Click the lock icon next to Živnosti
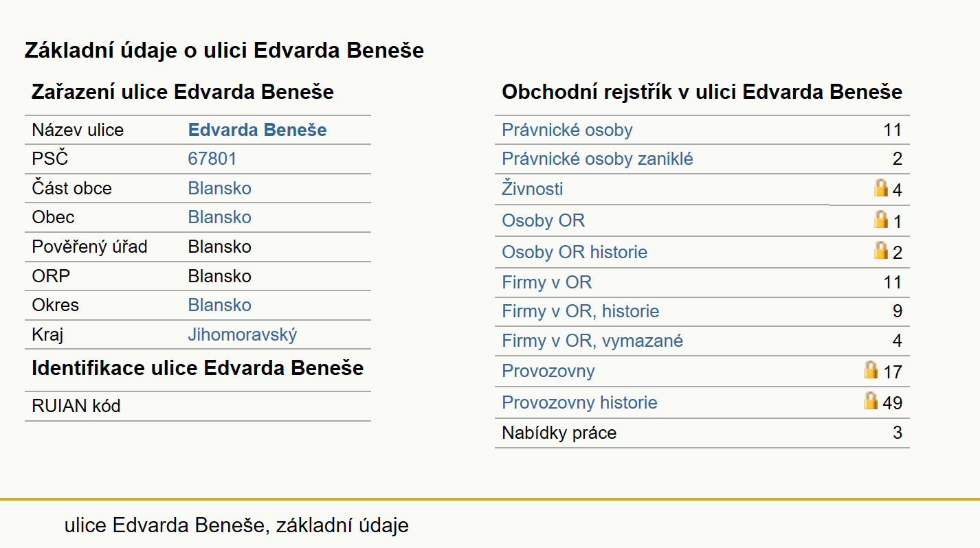 point(880,187)
